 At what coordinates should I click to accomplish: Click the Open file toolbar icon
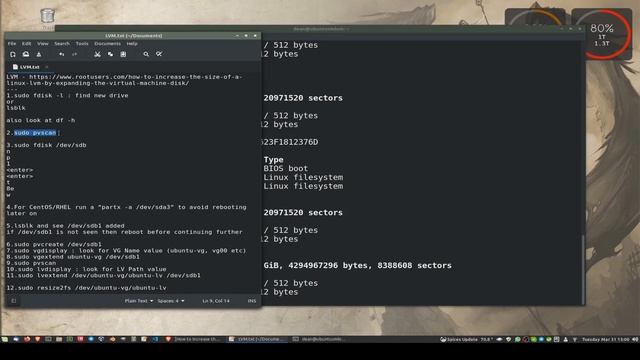(x=26, y=54)
